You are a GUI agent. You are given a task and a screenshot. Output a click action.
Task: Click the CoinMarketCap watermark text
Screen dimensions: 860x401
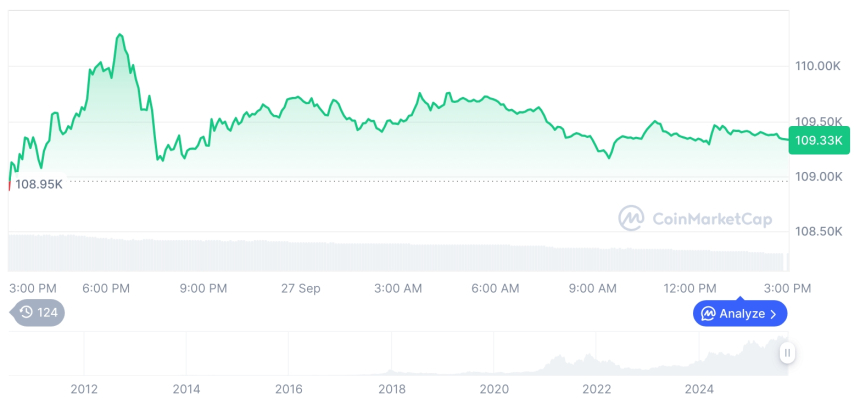(x=711, y=218)
